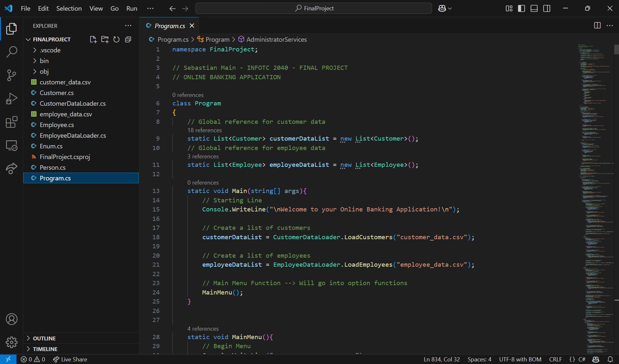Open the View menu
Screen dimensions: 619x364
click(96, 8)
